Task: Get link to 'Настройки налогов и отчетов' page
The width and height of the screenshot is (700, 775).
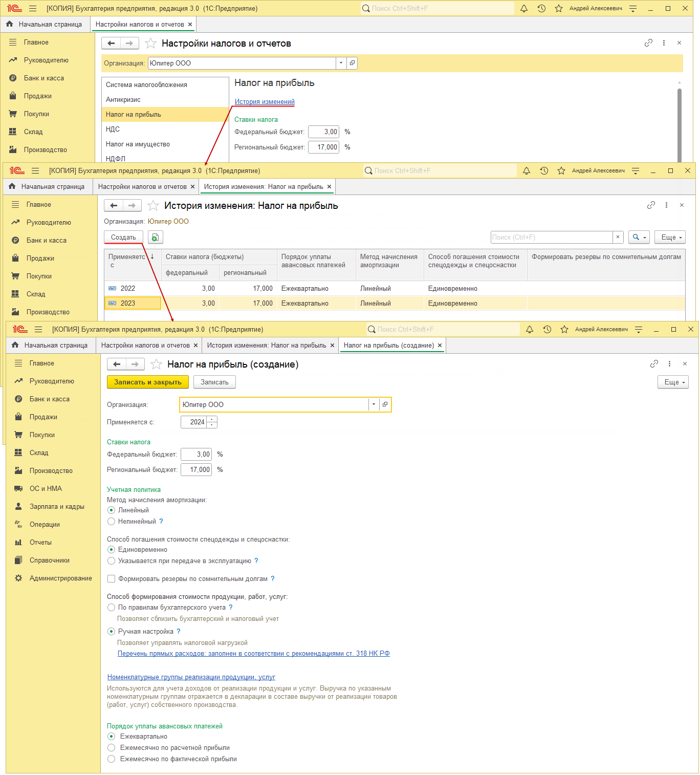Action: coord(648,43)
